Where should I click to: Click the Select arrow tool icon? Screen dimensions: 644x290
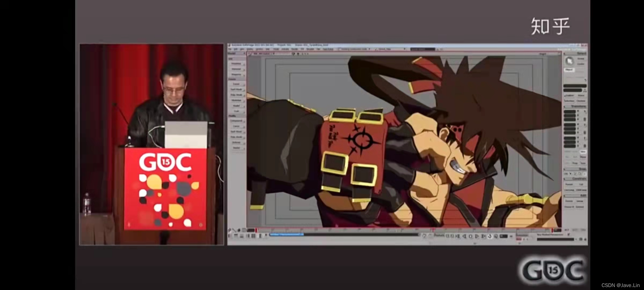(x=569, y=61)
